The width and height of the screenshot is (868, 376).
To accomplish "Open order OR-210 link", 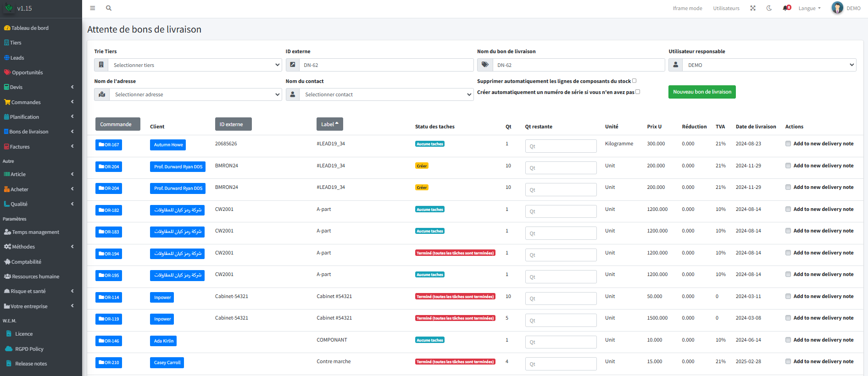I will pos(109,363).
